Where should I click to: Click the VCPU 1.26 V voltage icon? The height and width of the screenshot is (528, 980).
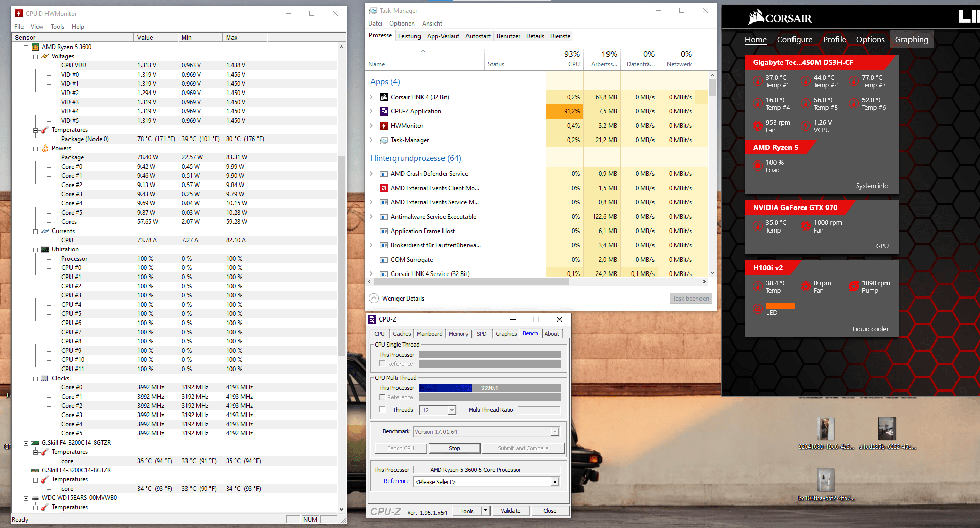(x=806, y=126)
